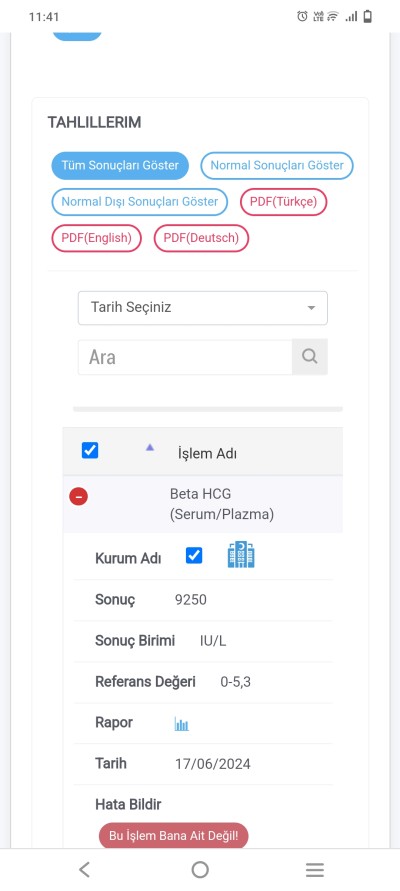The width and height of the screenshot is (400, 891).
Task: Uncheck the Kurum Adı checkbox
Action: click(194, 555)
